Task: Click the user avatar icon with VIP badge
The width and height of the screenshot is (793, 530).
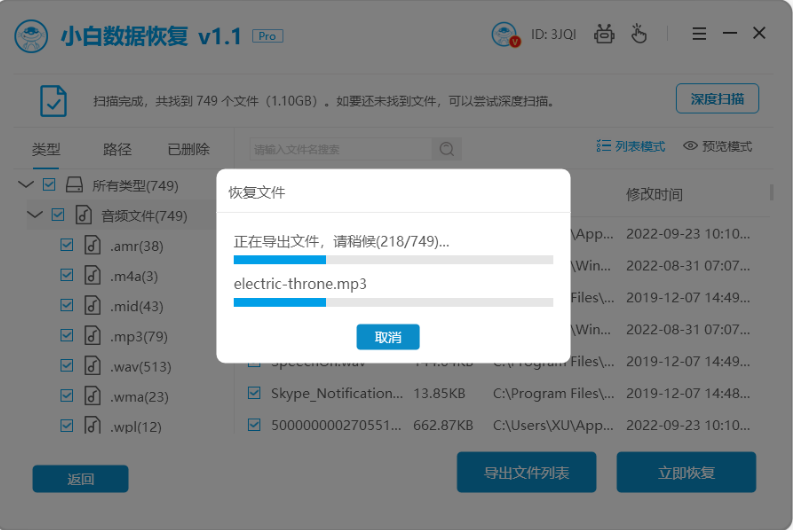Action: [x=505, y=35]
